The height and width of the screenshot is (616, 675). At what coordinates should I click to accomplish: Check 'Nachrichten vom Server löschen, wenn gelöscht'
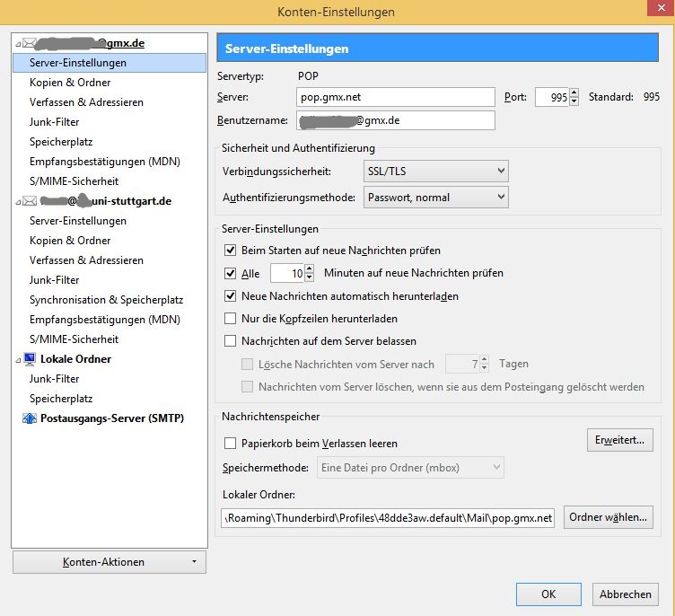tap(247, 386)
